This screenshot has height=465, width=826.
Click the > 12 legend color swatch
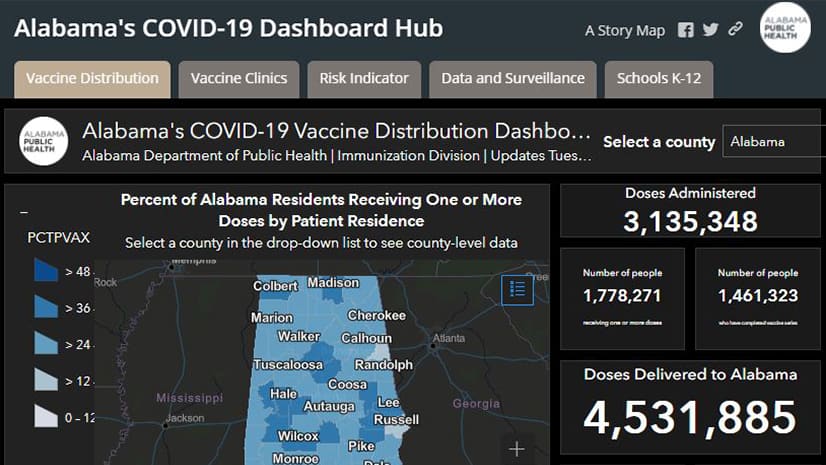46,379
